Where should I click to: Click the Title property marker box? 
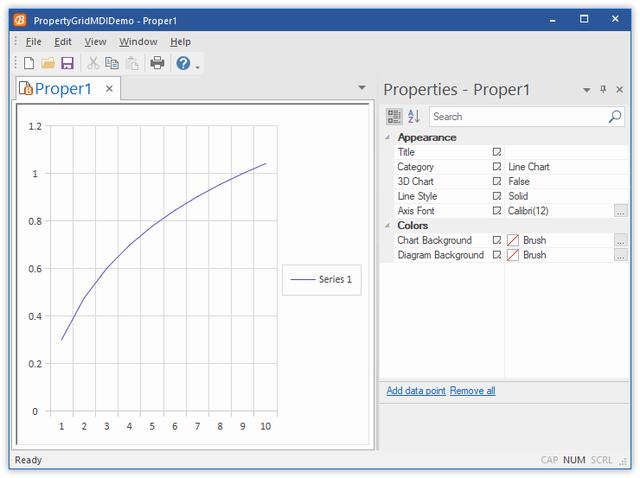[x=496, y=152]
